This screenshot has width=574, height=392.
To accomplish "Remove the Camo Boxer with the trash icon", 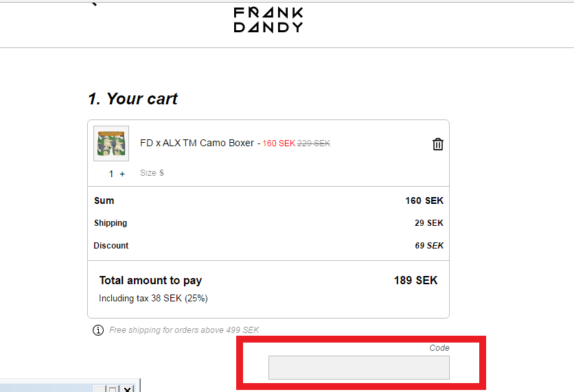I will pos(438,144).
